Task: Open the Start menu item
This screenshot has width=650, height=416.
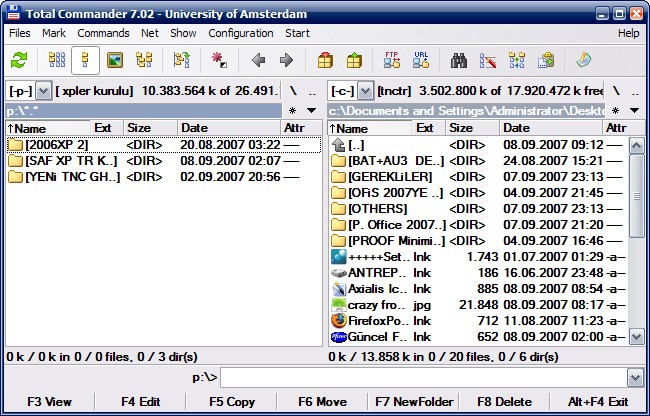Action: pyautogui.click(x=297, y=33)
